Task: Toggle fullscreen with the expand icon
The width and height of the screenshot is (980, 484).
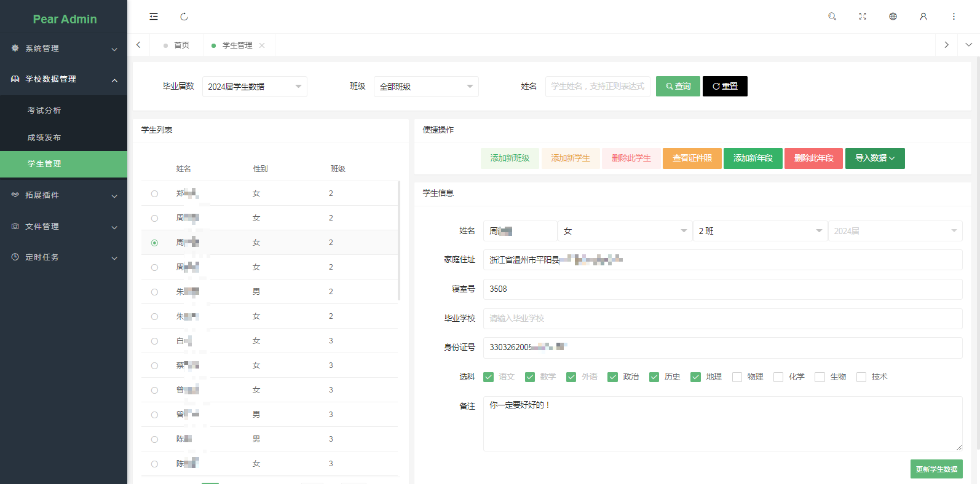Action: coord(863,17)
